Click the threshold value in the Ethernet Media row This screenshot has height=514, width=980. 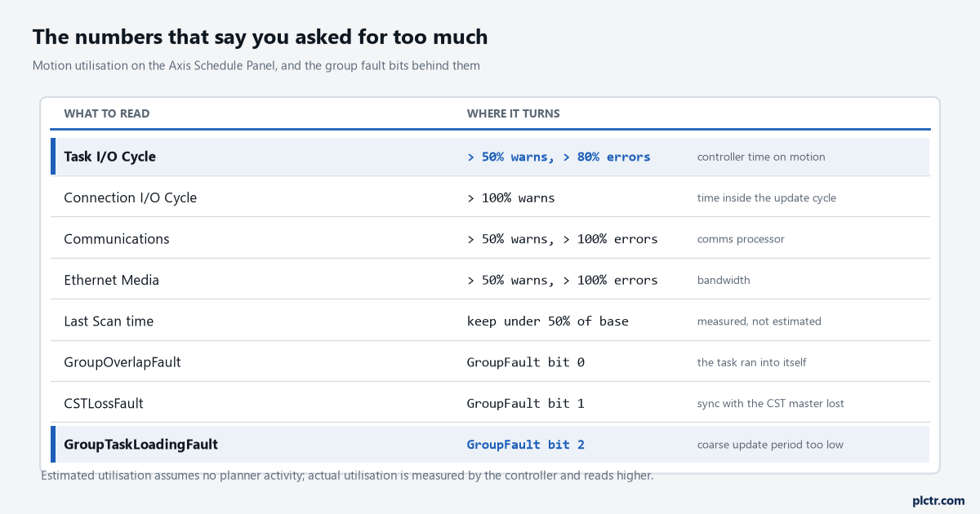click(563, 280)
